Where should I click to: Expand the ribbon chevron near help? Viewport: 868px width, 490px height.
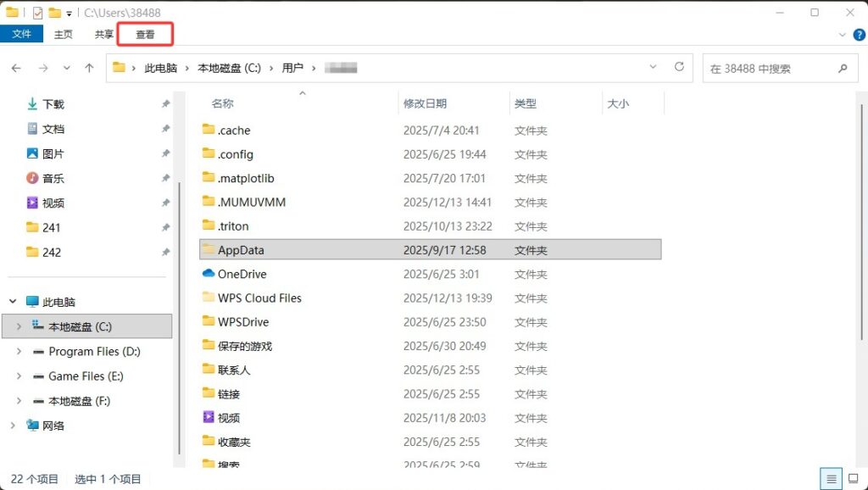coord(843,35)
